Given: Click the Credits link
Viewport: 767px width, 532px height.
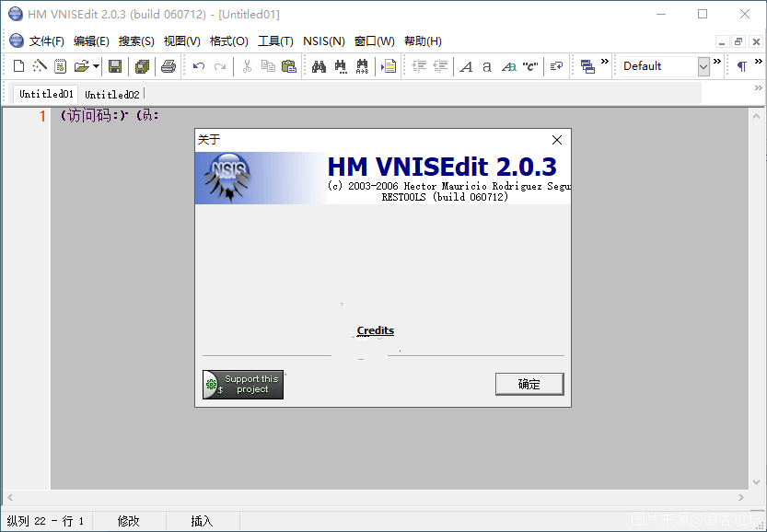Looking at the screenshot, I should click(x=376, y=331).
